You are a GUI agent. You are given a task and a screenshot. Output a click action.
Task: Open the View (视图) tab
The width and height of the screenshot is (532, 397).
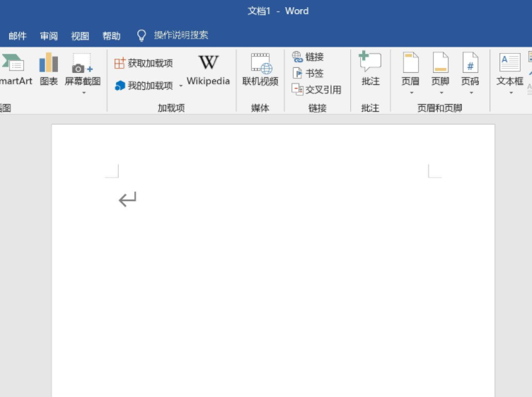80,36
